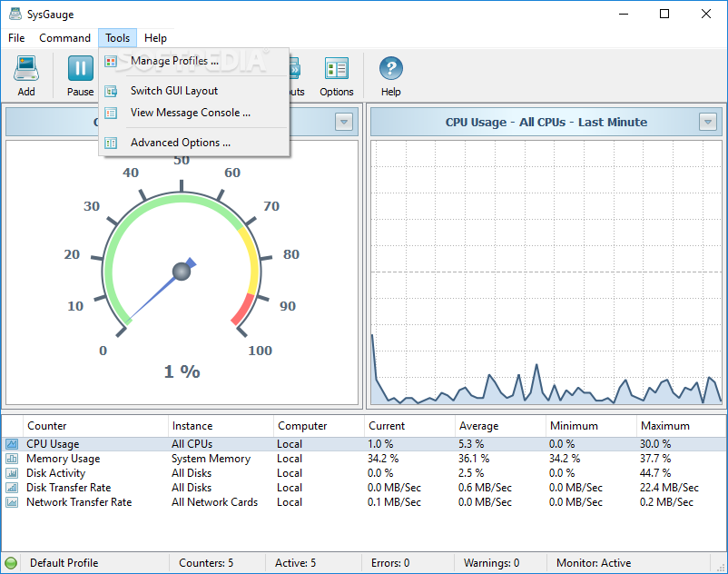Choose Manage Profiles from Tools menu

(194, 61)
